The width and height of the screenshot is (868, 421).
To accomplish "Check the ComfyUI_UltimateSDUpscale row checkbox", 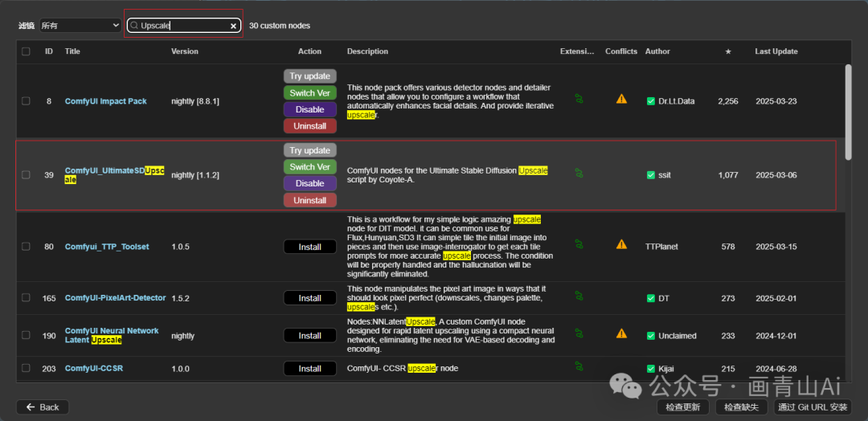I will tap(26, 175).
